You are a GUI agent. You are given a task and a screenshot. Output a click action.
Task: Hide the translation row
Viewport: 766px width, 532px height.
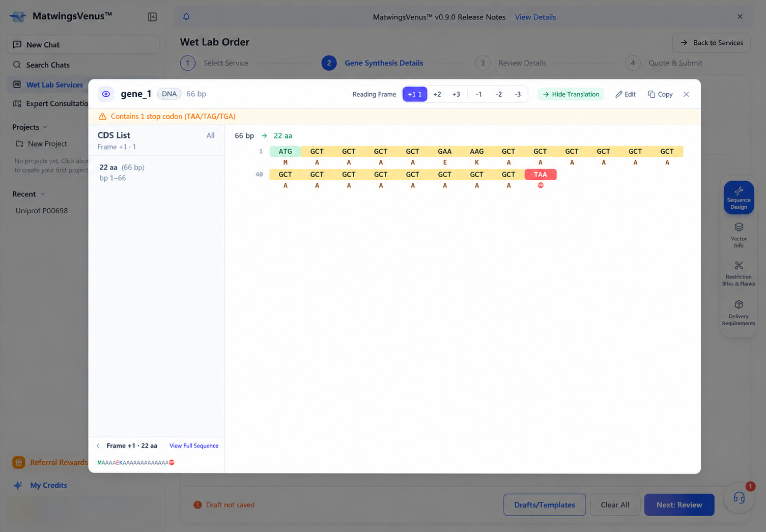(571, 94)
